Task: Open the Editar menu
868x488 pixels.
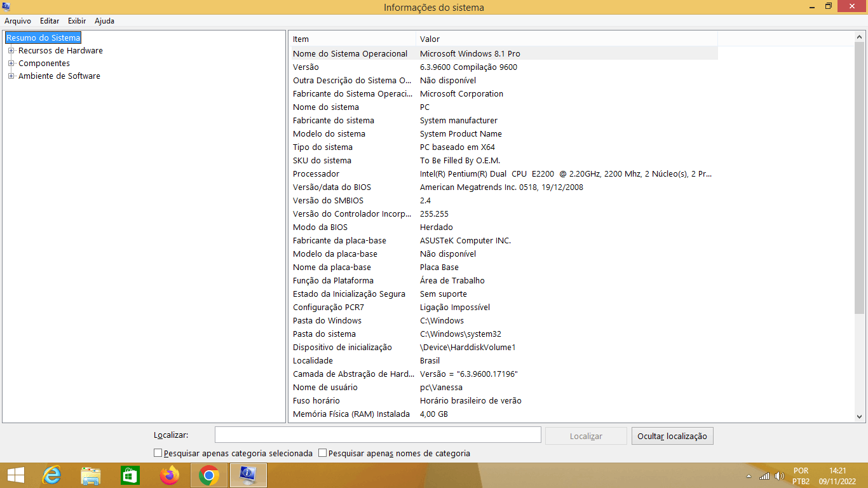Action: [x=50, y=21]
